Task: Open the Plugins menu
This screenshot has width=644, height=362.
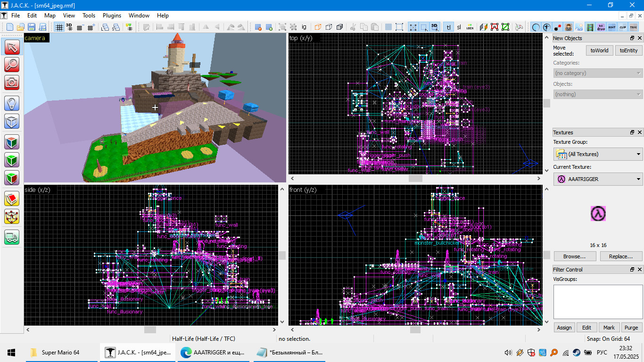Action: point(112,15)
